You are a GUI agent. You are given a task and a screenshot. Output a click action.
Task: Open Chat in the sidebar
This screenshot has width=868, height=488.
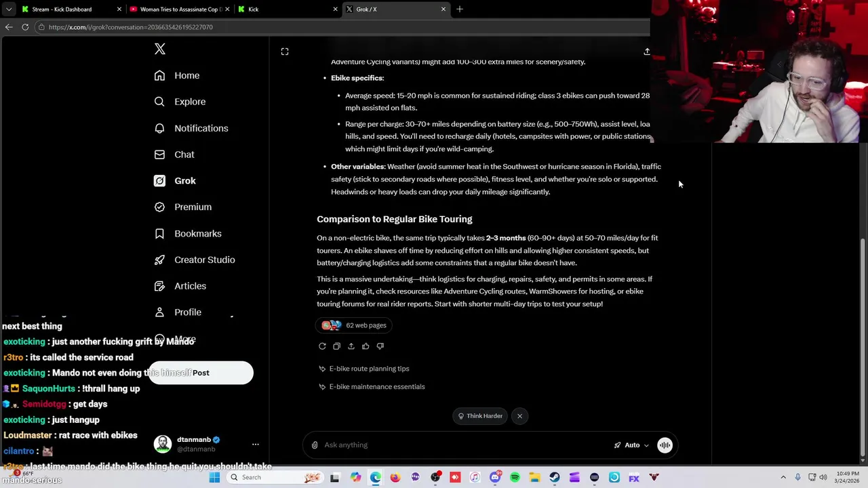pos(174,155)
